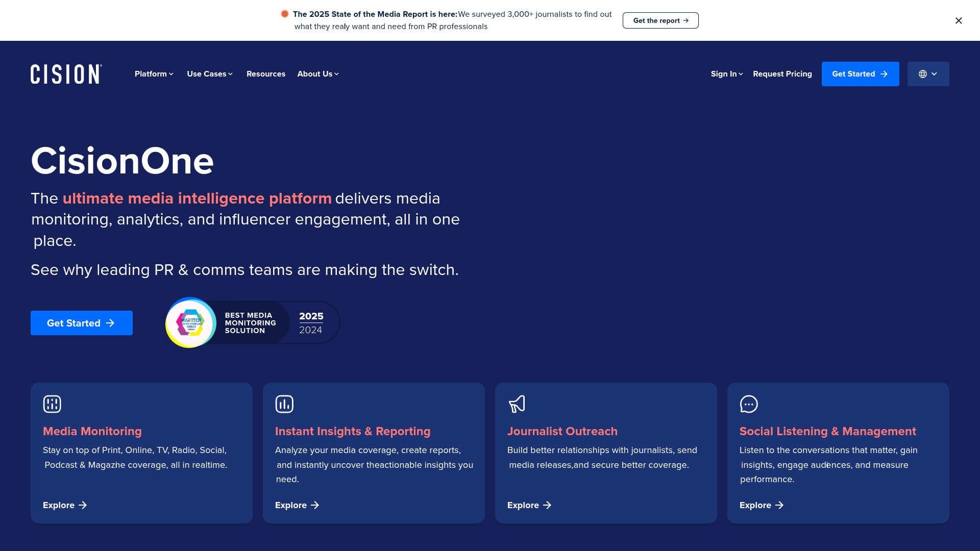Explore Journalist Outreach

point(529,505)
